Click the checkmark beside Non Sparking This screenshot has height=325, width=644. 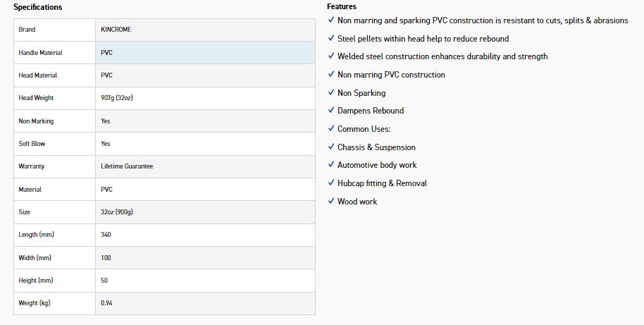(331, 92)
